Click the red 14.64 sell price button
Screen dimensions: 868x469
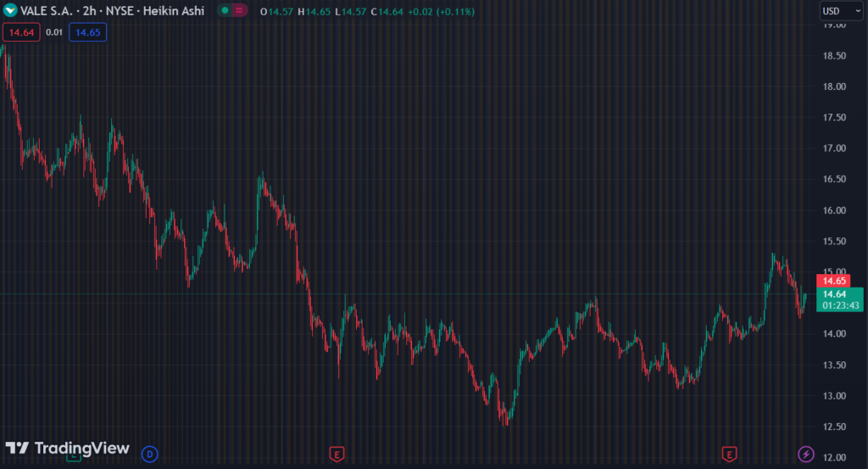coord(21,32)
